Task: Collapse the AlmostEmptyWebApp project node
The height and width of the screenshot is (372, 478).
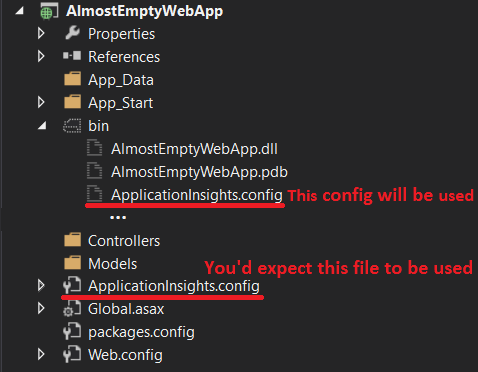Action: pos(19,11)
